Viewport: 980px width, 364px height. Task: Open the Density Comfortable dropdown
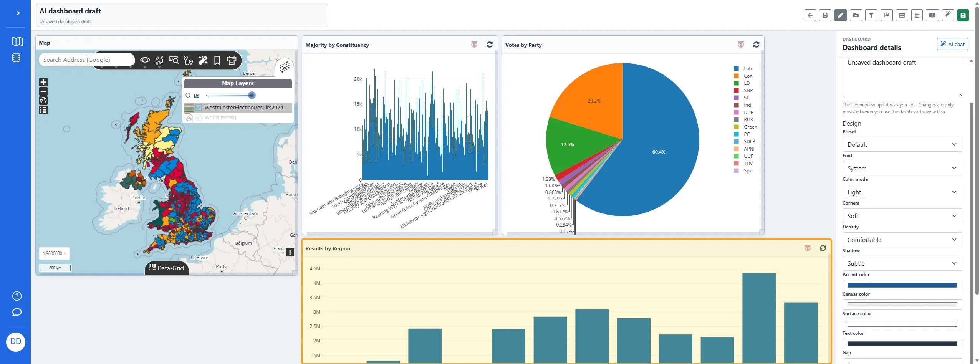[902, 240]
